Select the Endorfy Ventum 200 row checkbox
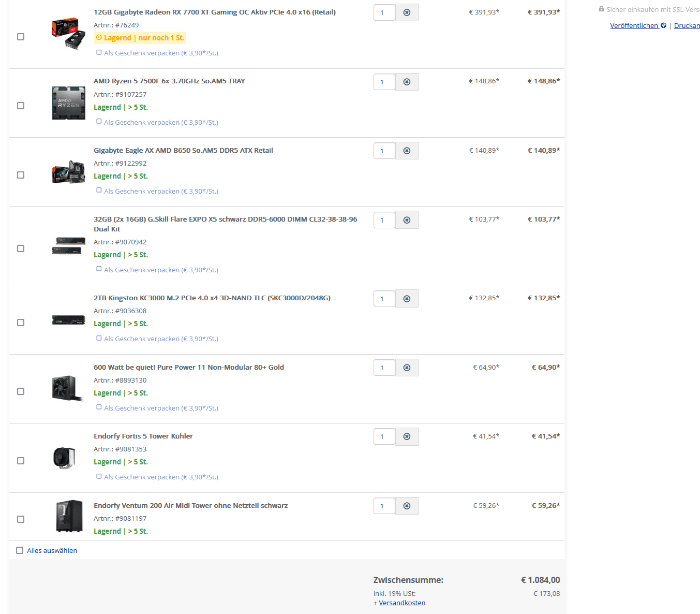Screen dimensions: 700x614 [x=21, y=519]
